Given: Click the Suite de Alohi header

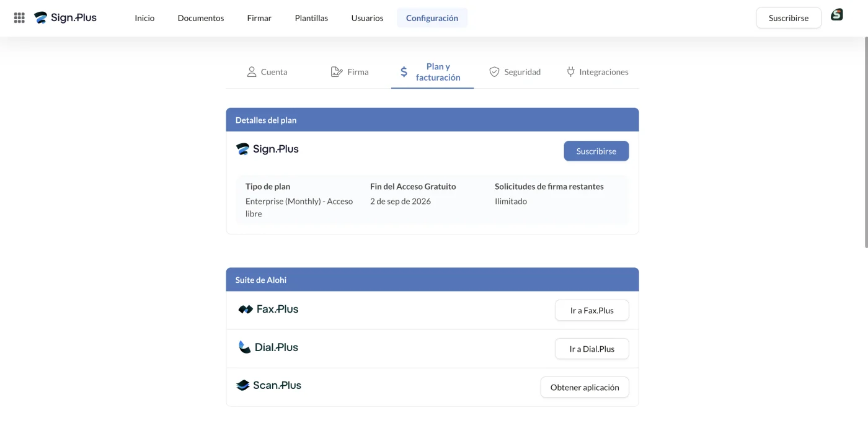Looking at the screenshot, I should point(432,280).
